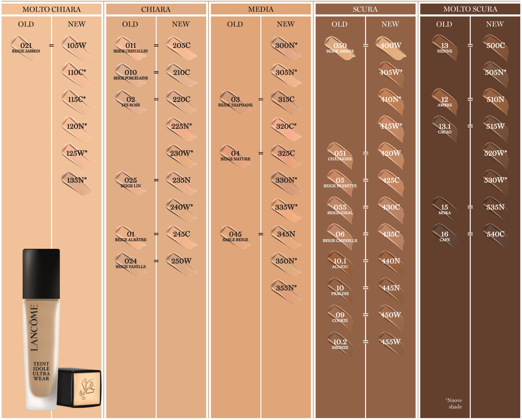The height and width of the screenshot is (420, 522).
Task: Pick the 03 Beige Diaphane swatch
Action: (x=235, y=102)
